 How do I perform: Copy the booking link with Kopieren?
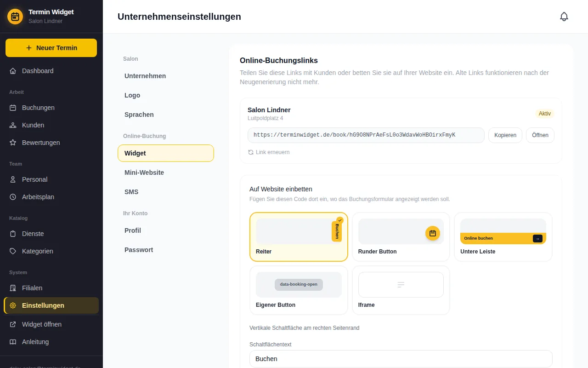505,135
